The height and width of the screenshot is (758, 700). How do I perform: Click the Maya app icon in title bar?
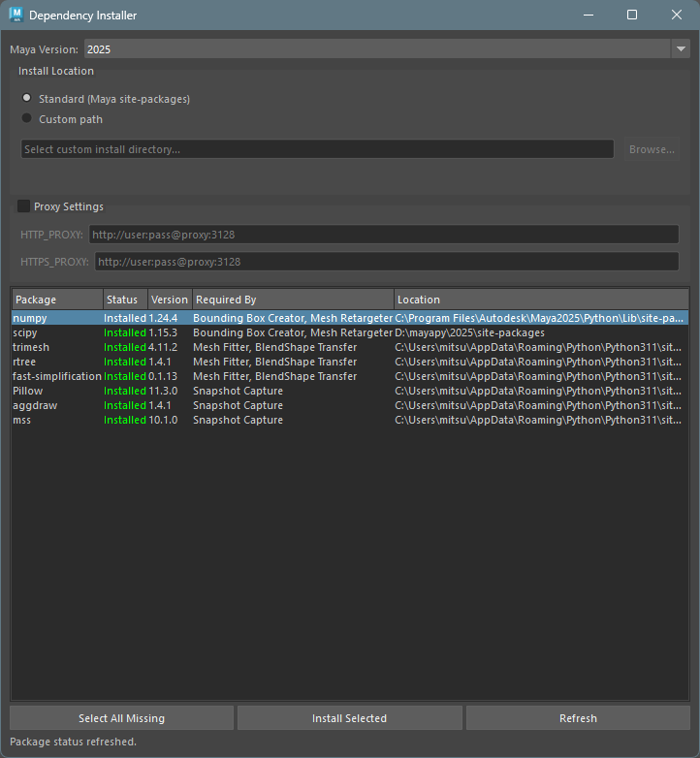click(x=16, y=16)
